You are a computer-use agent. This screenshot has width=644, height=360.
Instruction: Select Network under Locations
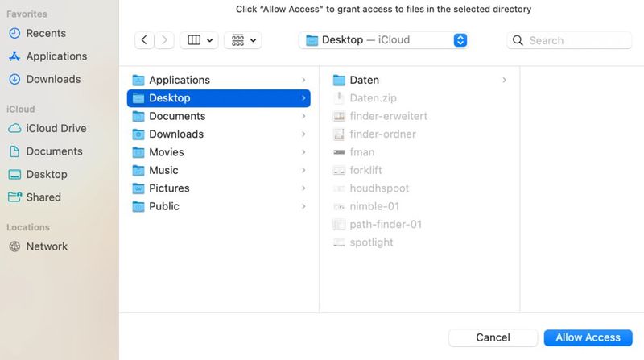[x=47, y=246]
